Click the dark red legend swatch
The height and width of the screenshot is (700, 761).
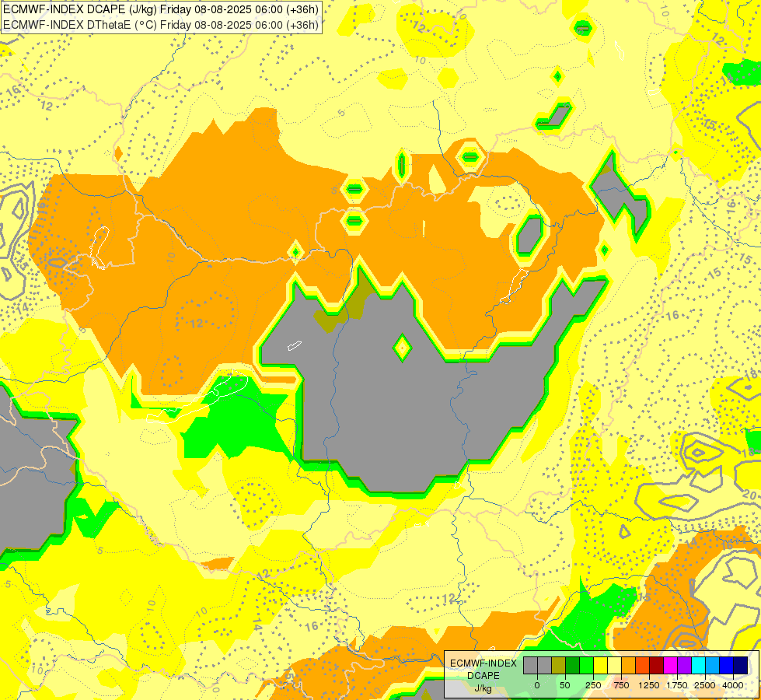pos(657,665)
